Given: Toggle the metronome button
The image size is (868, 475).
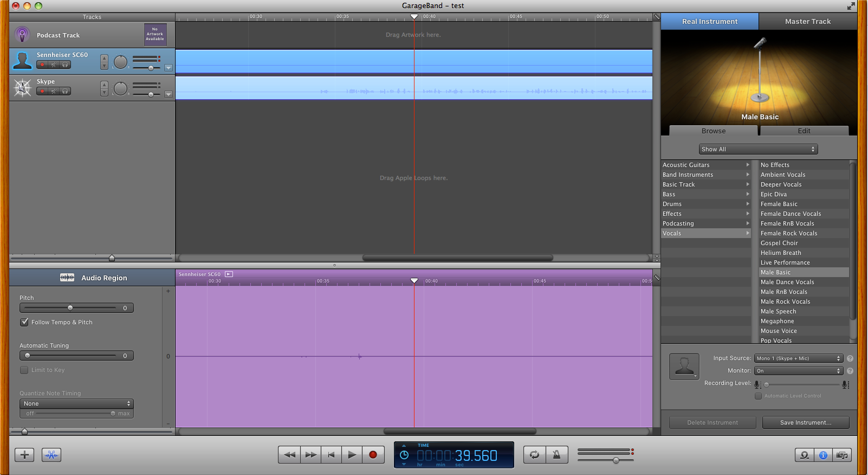Looking at the screenshot, I should pyautogui.click(x=556, y=454).
